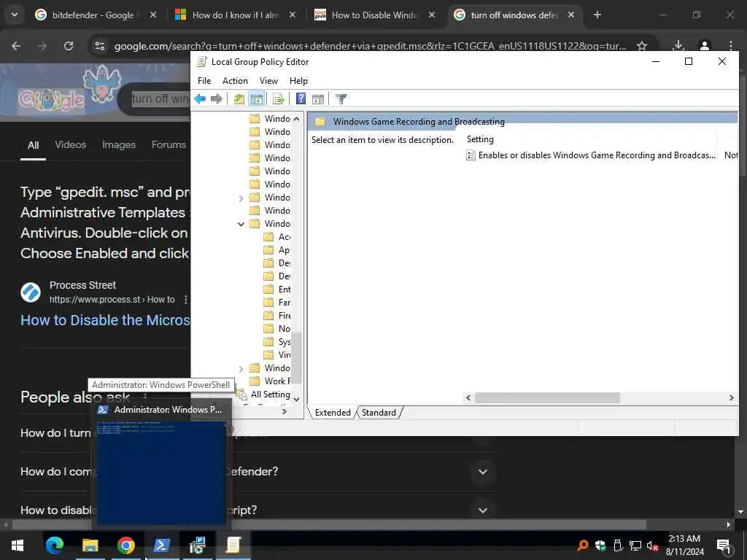The image size is (747, 560).
Task: Click the PowerShell taskbar icon
Action: (161, 545)
